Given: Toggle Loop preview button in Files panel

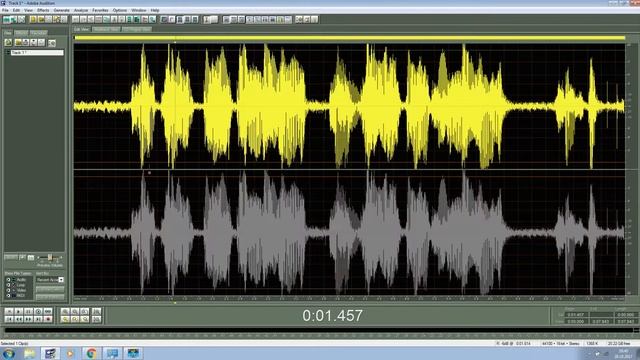Looking at the screenshot, I should (22, 257).
